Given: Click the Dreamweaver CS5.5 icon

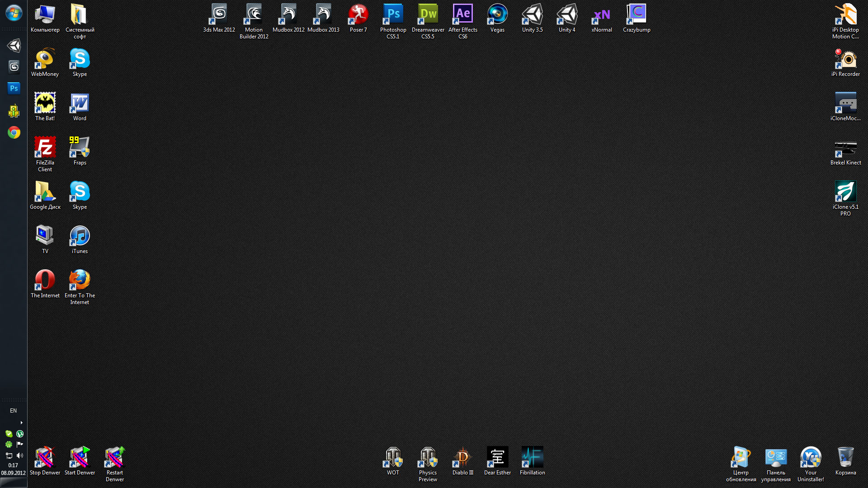Looking at the screenshot, I should click(x=428, y=15).
